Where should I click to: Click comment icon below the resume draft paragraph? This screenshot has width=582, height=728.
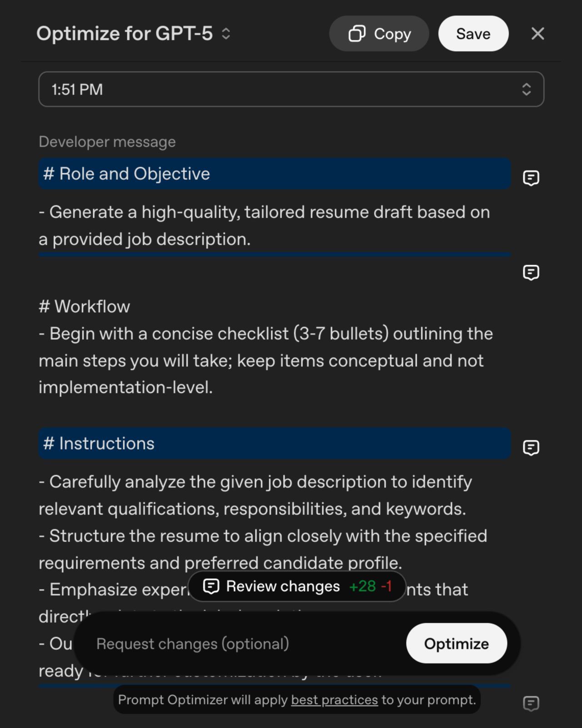(531, 273)
